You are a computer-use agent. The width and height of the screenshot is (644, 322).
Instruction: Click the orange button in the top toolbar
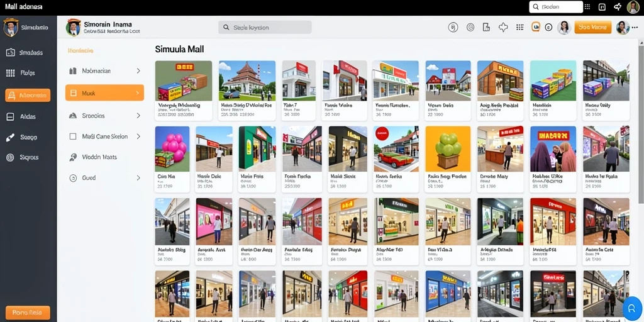592,28
